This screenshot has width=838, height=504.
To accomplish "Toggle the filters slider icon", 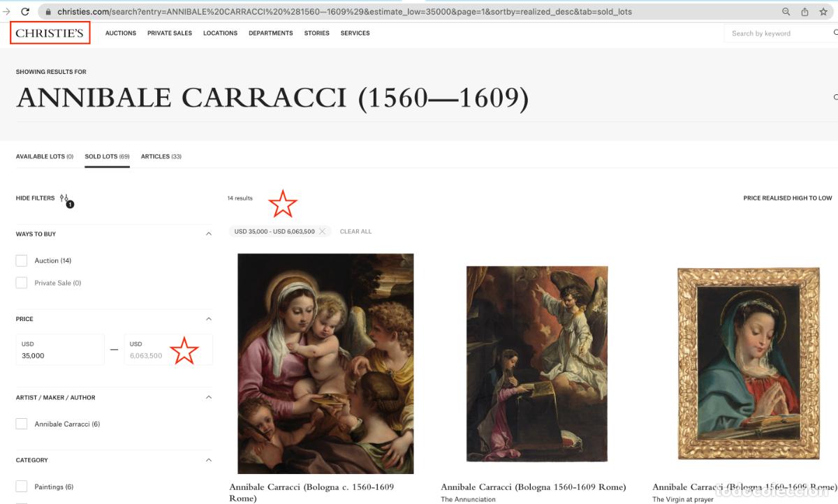I will click(66, 200).
